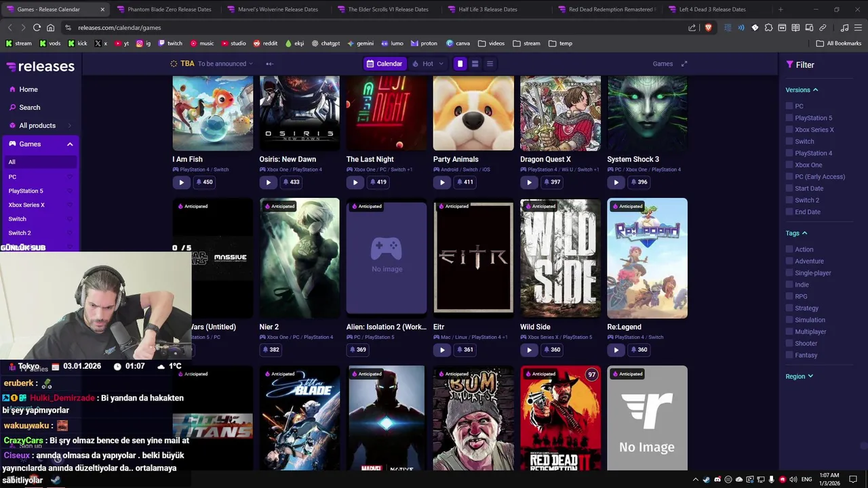Check the PC version filter
The height and width of the screenshot is (488, 868).
(x=789, y=106)
